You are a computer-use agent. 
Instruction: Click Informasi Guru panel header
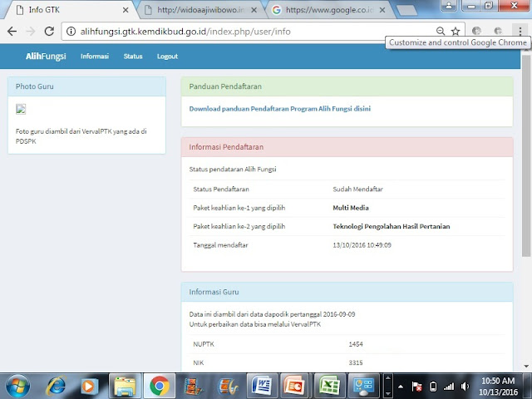(x=347, y=292)
